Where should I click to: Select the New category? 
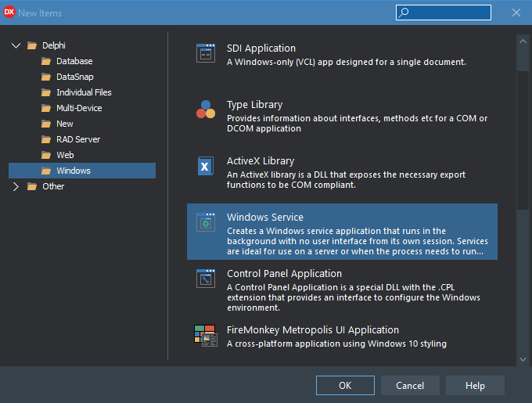click(64, 124)
